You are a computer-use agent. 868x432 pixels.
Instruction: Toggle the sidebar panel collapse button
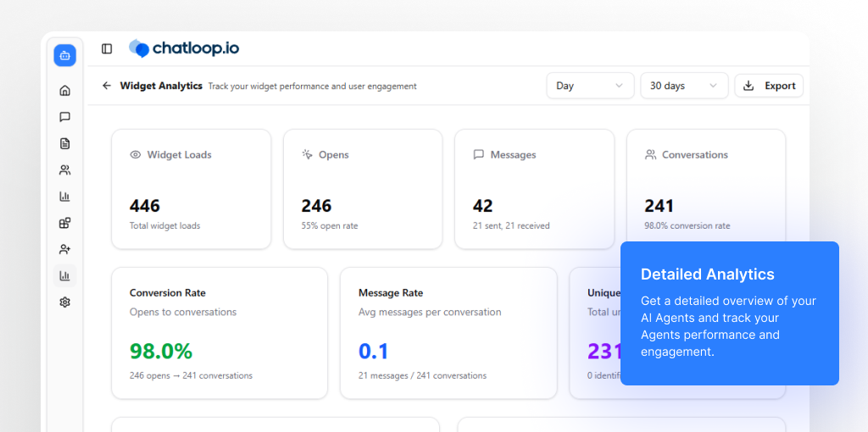[107, 49]
